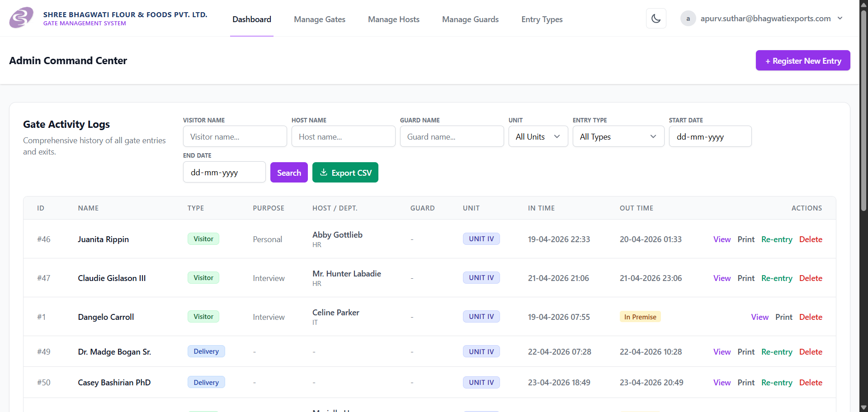Delete Dangelo Carroll entry

(x=811, y=317)
